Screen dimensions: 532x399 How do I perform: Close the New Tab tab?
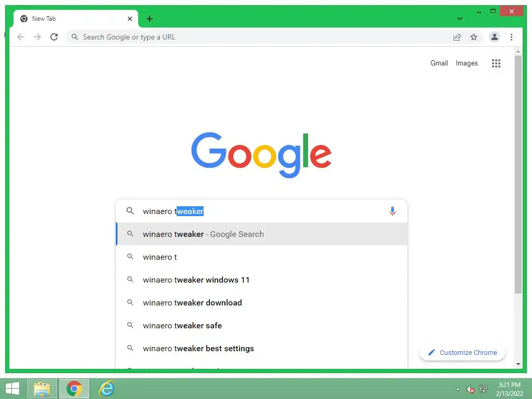(x=129, y=19)
